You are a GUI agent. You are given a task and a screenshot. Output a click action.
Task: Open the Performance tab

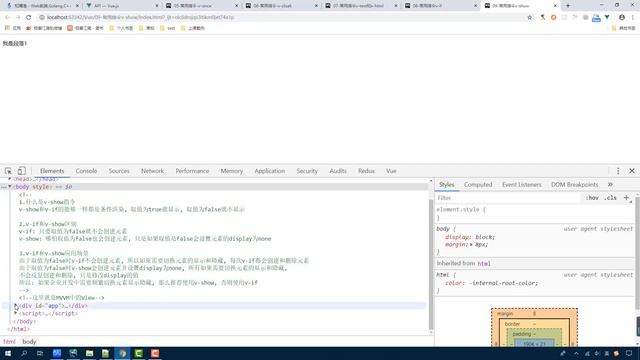pyautogui.click(x=192, y=171)
